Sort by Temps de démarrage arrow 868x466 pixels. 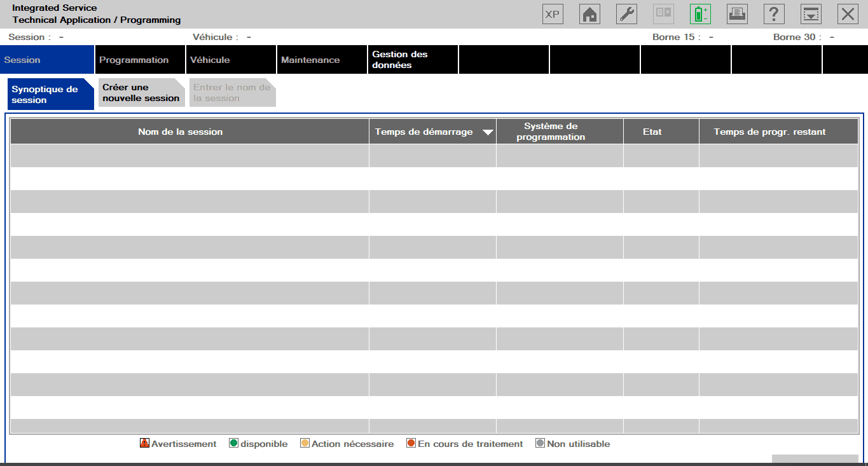point(488,132)
